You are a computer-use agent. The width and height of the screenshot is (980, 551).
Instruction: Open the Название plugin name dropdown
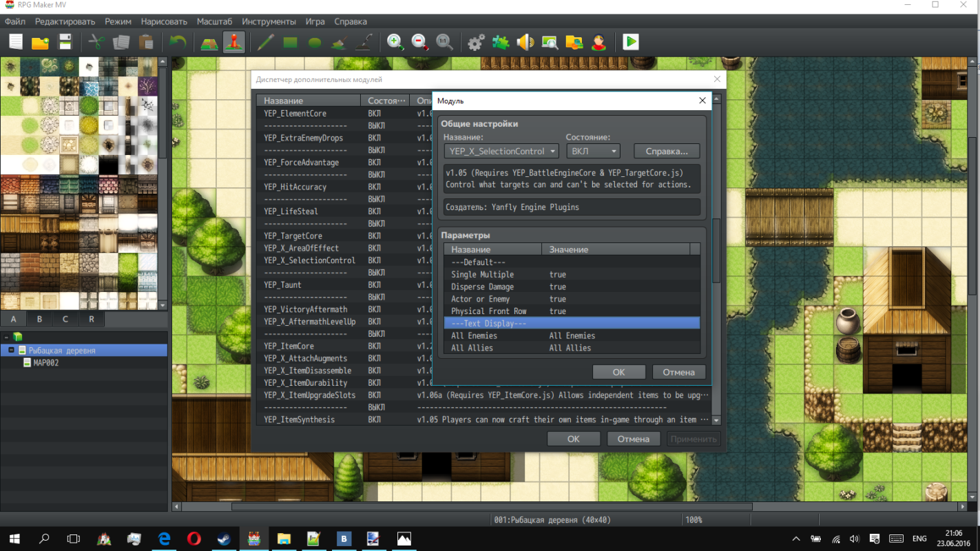[502, 151]
